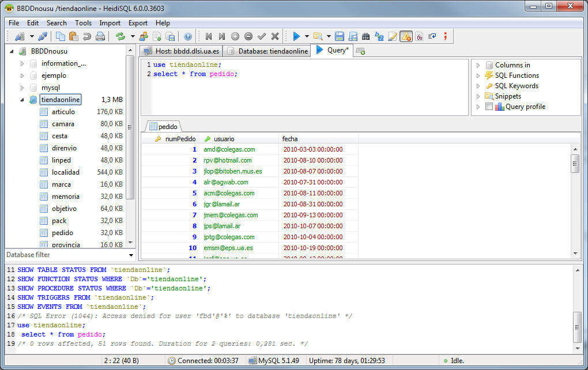
Task: Expand the SQL Functions helper node
Action: pyautogui.click(x=478, y=75)
